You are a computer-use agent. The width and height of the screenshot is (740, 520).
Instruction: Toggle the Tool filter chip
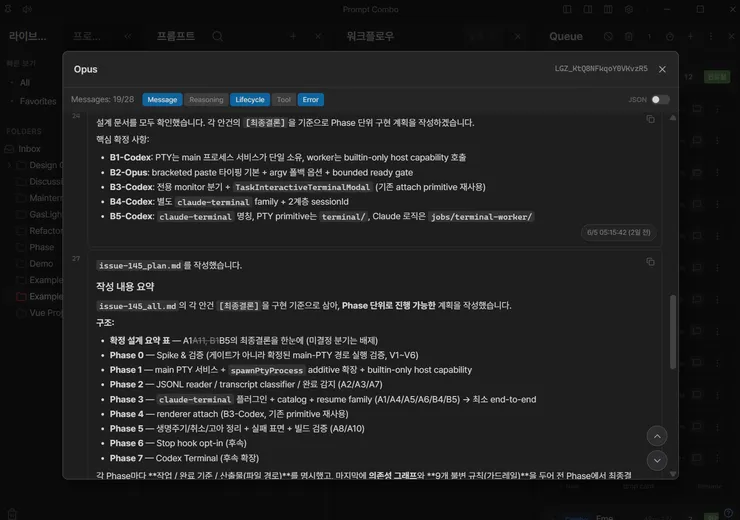point(284,100)
